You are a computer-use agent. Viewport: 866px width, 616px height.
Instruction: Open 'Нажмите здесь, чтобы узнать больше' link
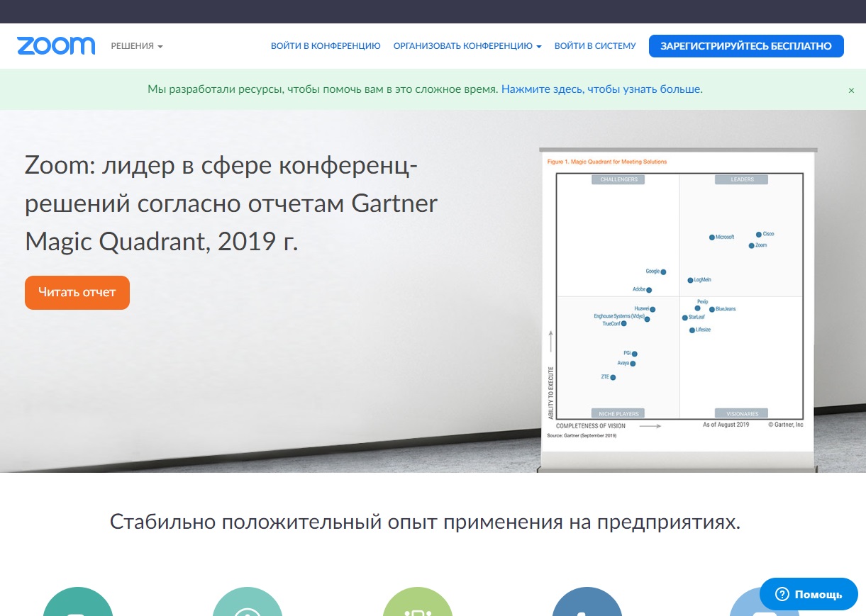click(602, 89)
